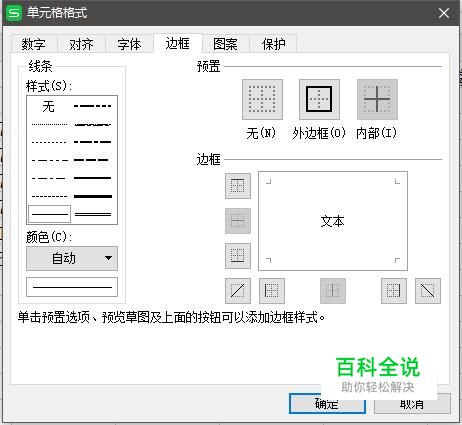Switch to the 图案 tab

(x=225, y=44)
